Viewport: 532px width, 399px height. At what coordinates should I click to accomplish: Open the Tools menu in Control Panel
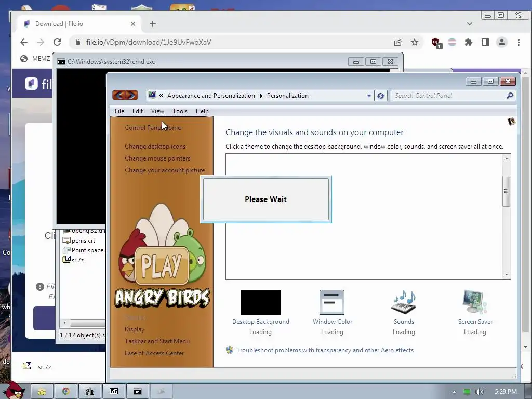[180, 111]
